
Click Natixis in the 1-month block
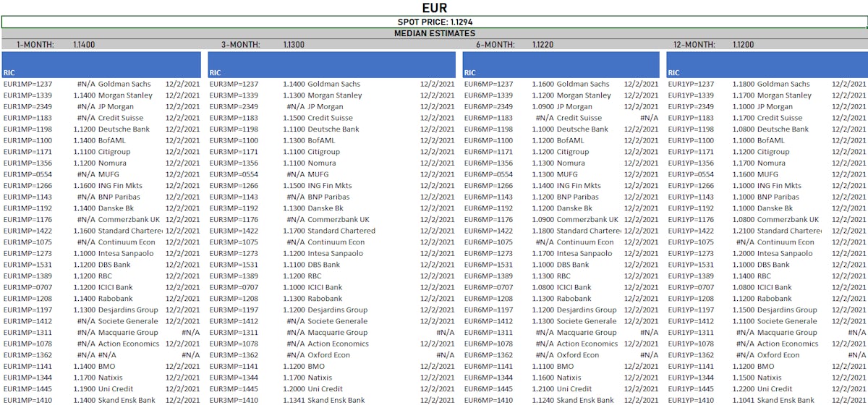coord(111,378)
